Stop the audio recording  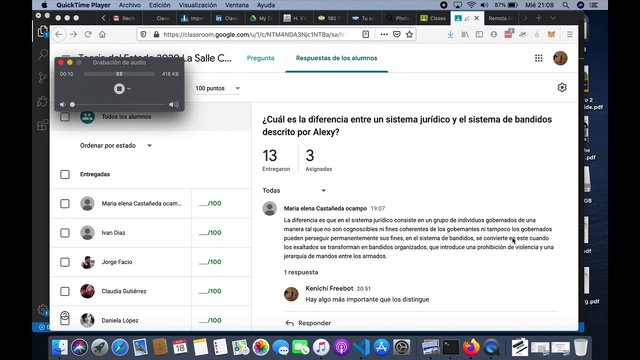tap(119, 89)
